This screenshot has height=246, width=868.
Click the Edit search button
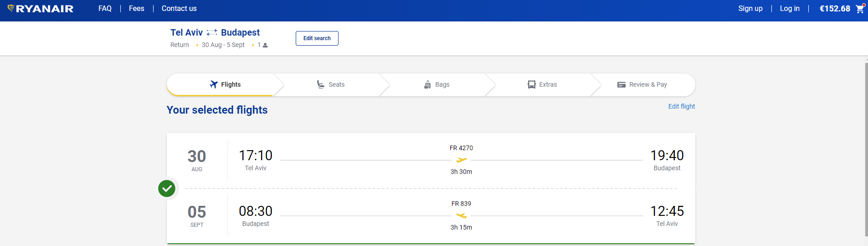click(317, 38)
